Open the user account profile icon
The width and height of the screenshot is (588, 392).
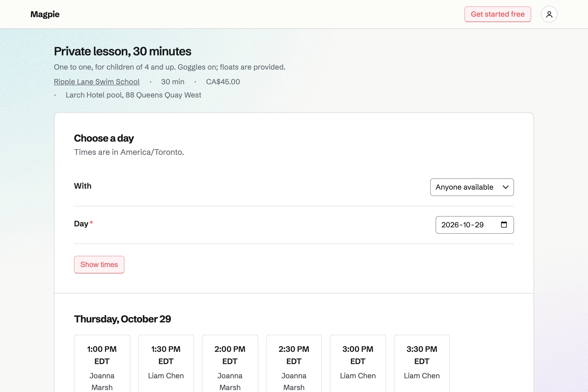click(549, 14)
